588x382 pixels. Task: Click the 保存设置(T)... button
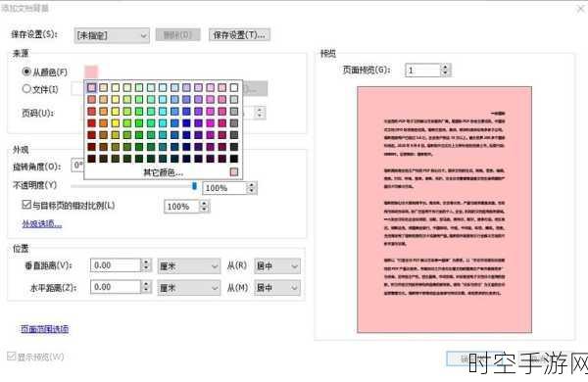pos(239,35)
